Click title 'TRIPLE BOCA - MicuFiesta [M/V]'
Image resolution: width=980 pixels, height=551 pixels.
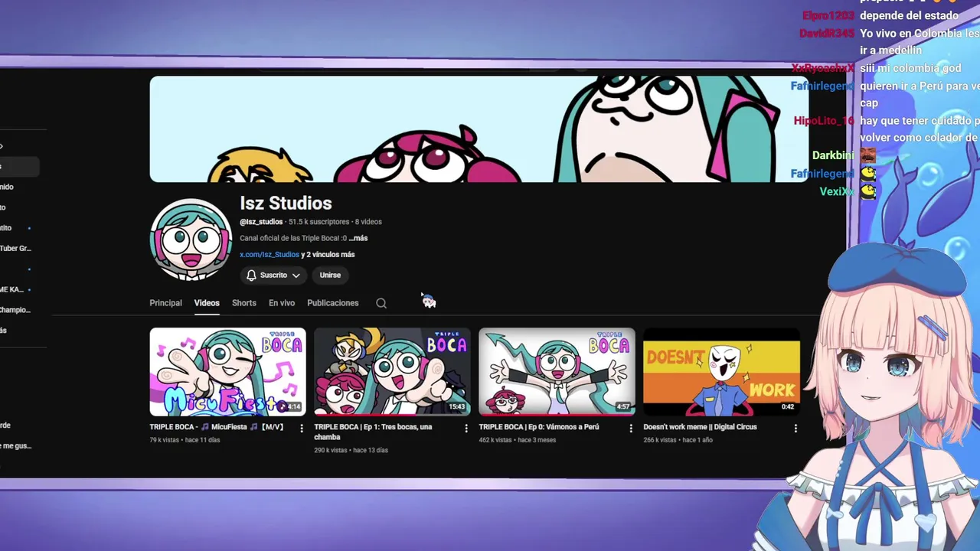click(x=217, y=427)
